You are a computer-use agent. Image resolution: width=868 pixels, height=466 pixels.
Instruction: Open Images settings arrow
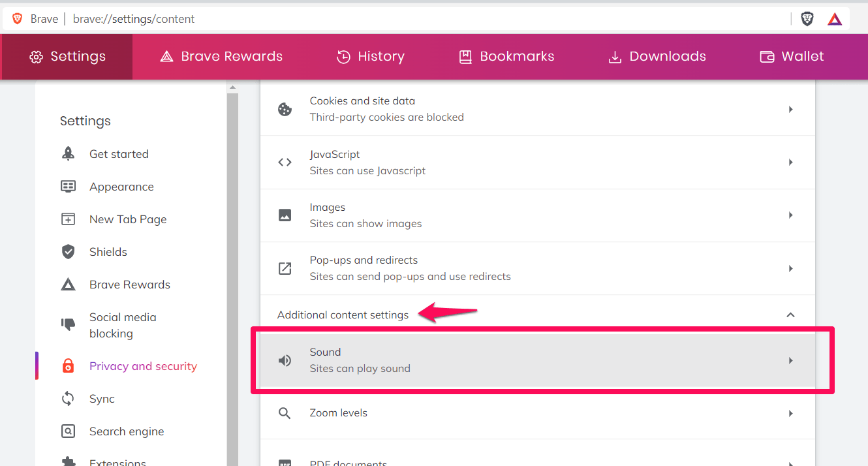coord(790,215)
